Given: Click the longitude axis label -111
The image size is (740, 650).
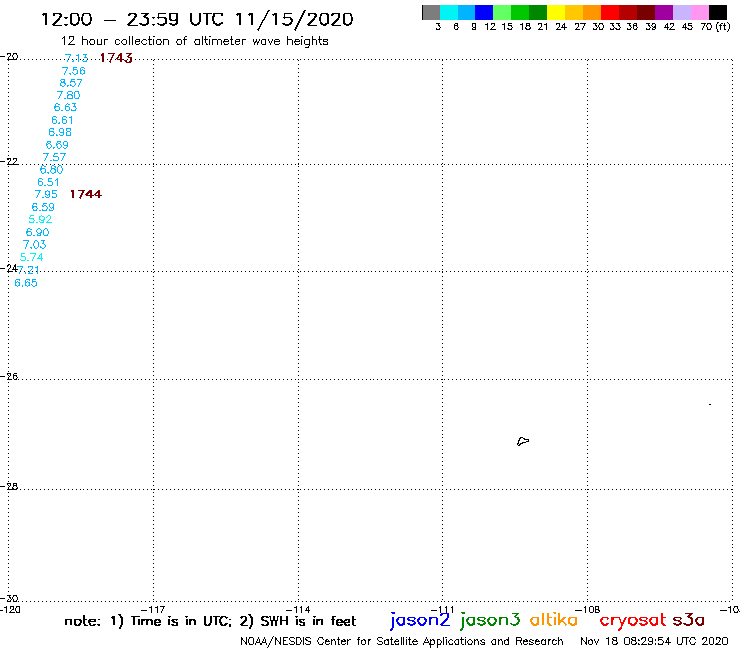Looking at the screenshot, I should pos(442,609).
